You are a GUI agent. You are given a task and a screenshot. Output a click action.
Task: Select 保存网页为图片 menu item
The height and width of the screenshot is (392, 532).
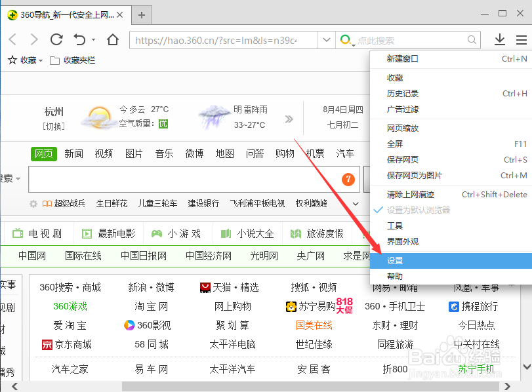click(451, 175)
